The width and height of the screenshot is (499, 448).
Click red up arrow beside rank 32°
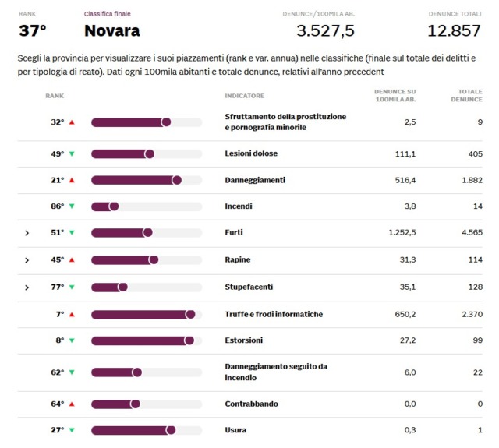[x=72, y=122]
